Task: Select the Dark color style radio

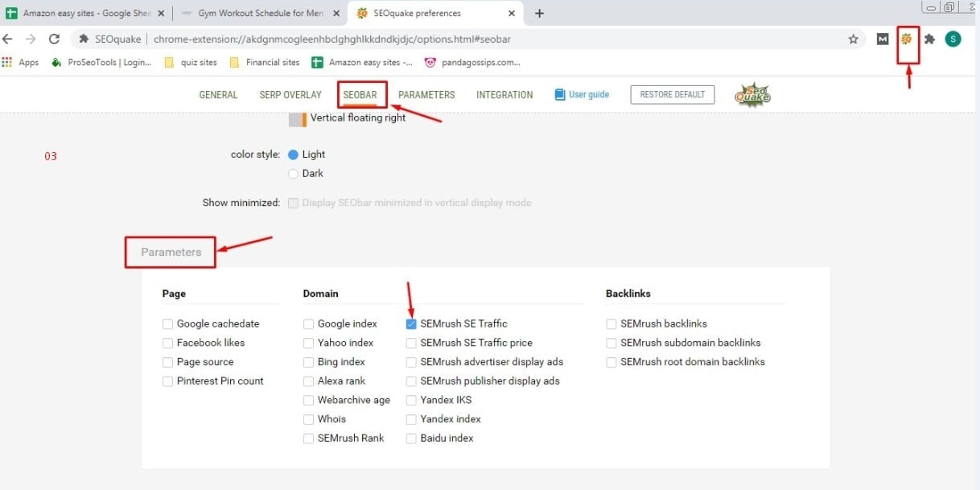Action: click(294, 174)
